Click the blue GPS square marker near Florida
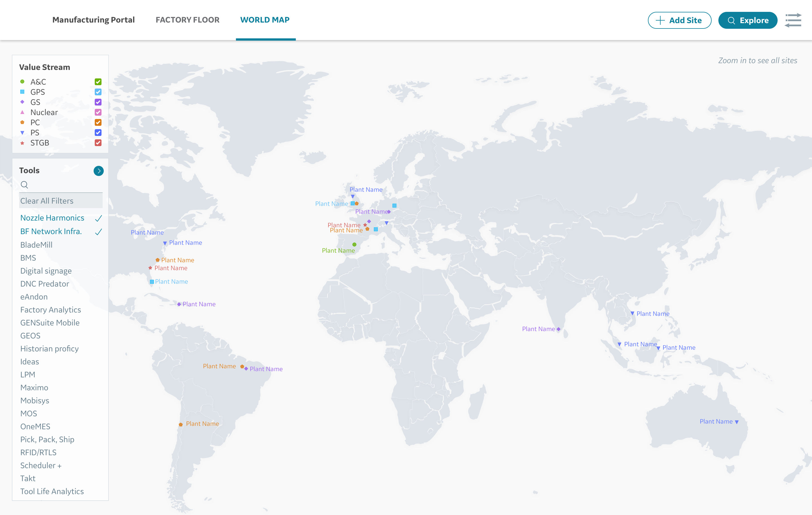 point(152,282)
